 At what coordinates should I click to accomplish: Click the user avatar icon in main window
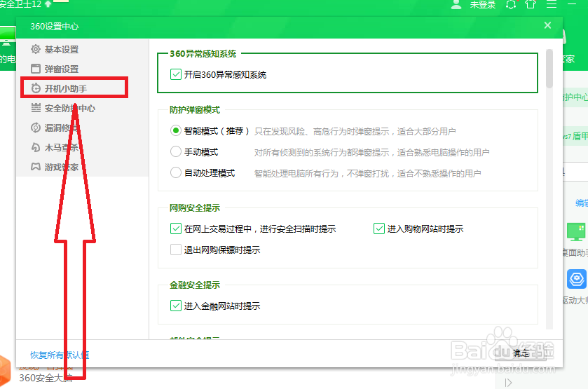coord(456,4)
